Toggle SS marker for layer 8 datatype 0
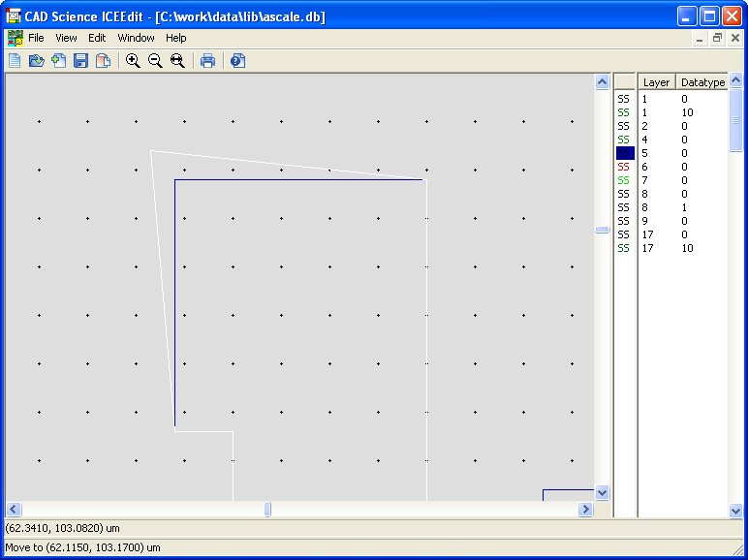Screen dimensions: 748x560 [x=623, y=194]
